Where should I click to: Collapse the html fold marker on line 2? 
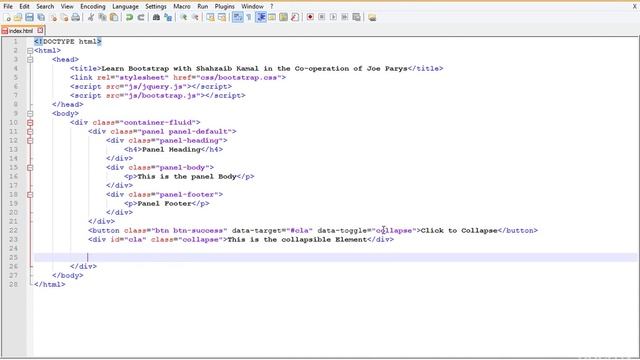[30, 51]
